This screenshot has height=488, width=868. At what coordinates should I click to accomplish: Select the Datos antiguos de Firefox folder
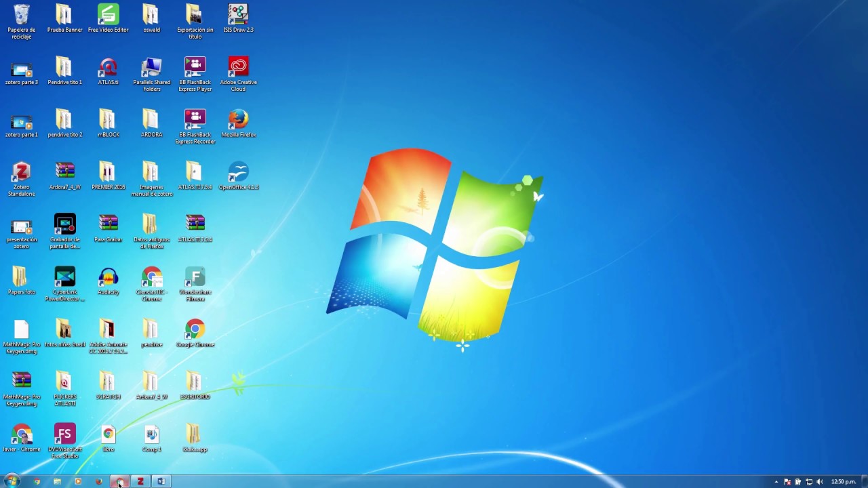(x=151, y=232)
